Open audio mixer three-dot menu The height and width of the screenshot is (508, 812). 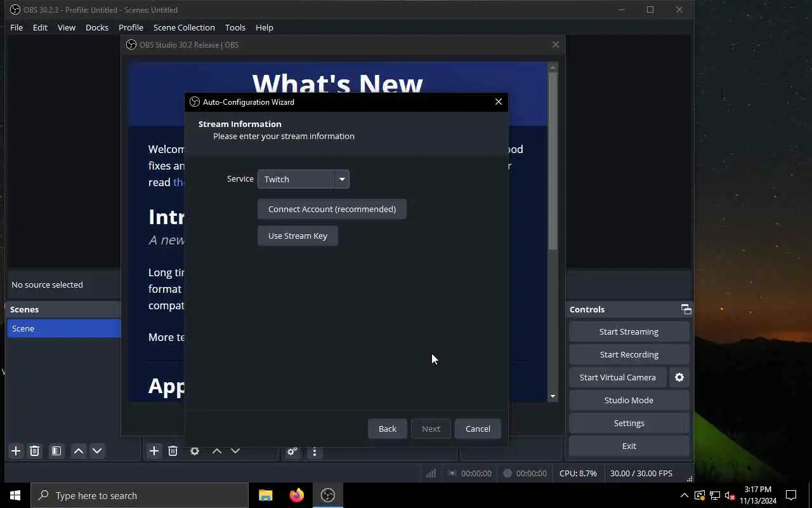tap(315, 451)
